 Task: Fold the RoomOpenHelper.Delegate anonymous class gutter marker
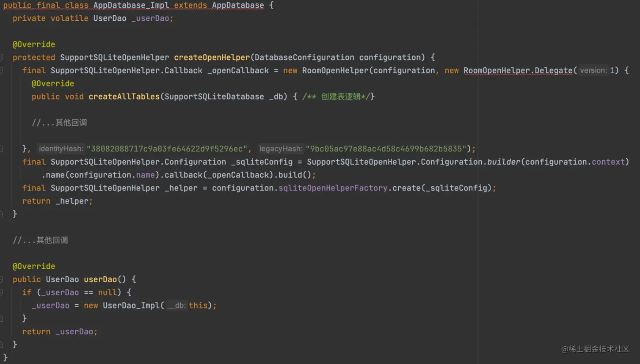[x=1, y=71]
